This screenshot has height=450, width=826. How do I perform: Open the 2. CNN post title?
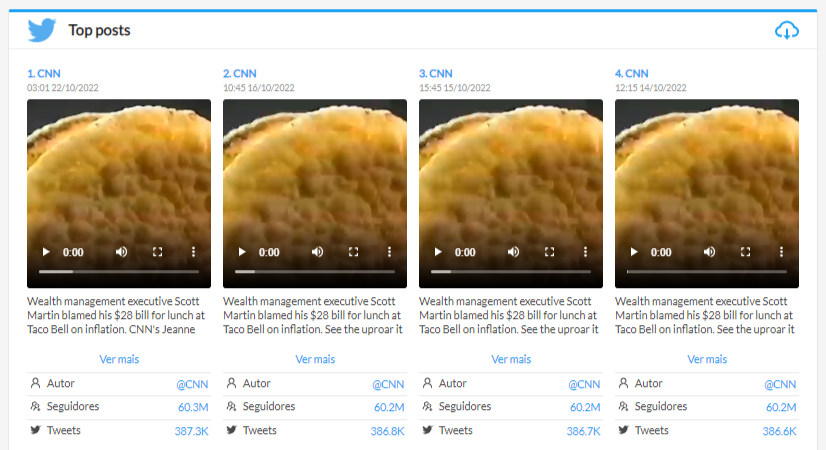point(239,73)
